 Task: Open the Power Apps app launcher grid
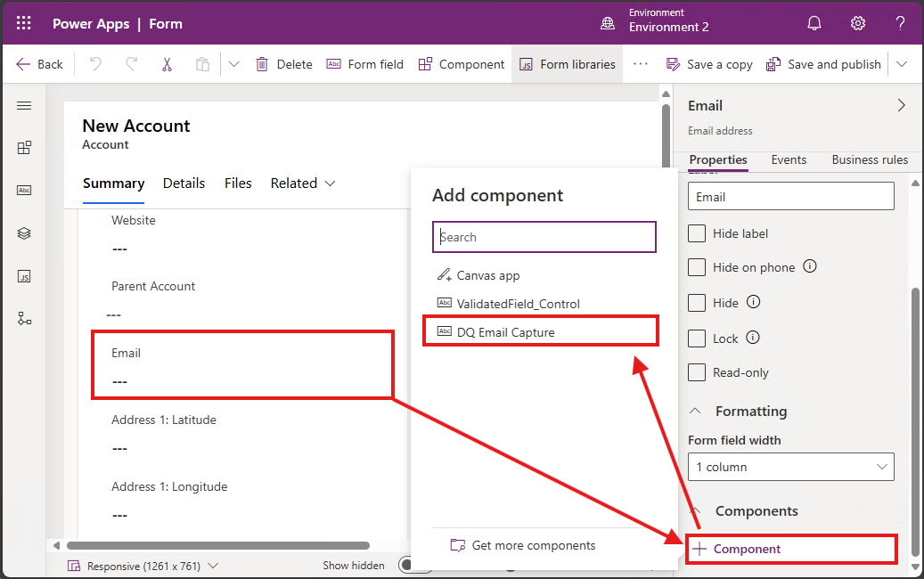tap(23, 23)
